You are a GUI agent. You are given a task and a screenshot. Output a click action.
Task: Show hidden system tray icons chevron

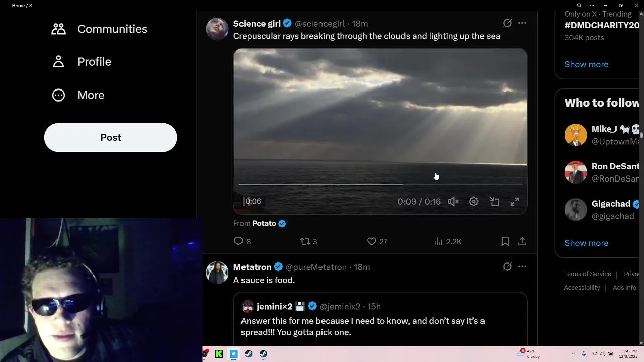pos(573,354)
